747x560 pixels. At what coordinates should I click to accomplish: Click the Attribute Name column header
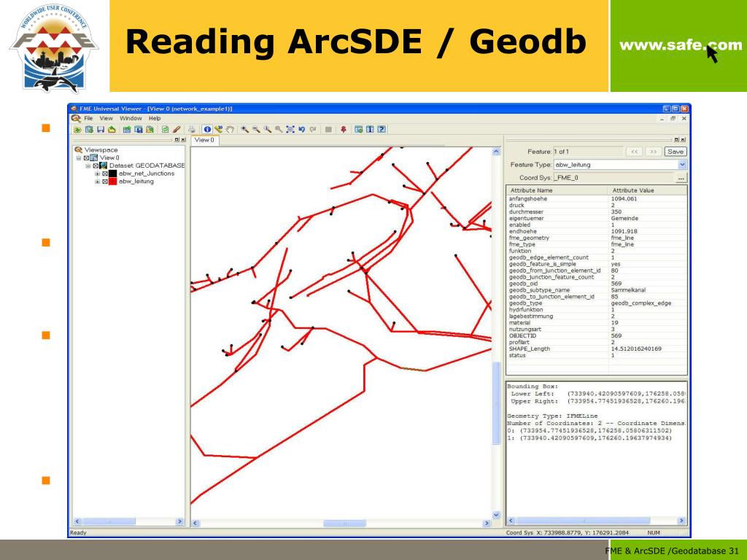[557, 190]
